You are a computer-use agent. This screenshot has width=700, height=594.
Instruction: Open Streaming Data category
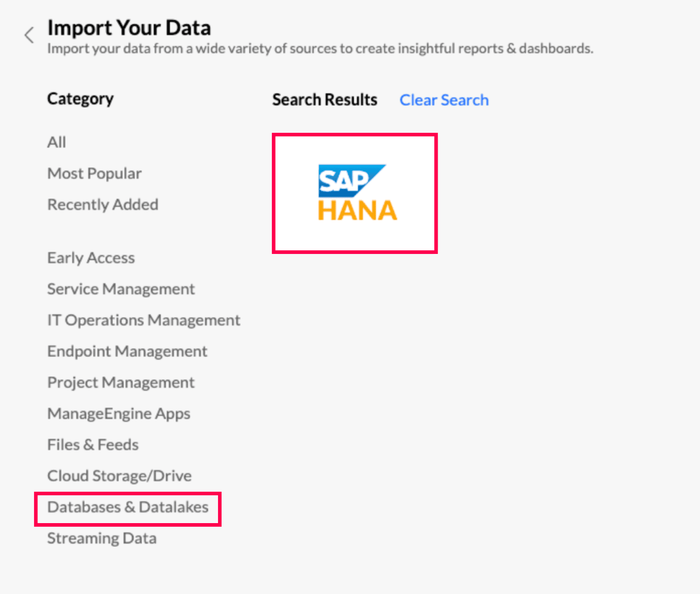102,538
